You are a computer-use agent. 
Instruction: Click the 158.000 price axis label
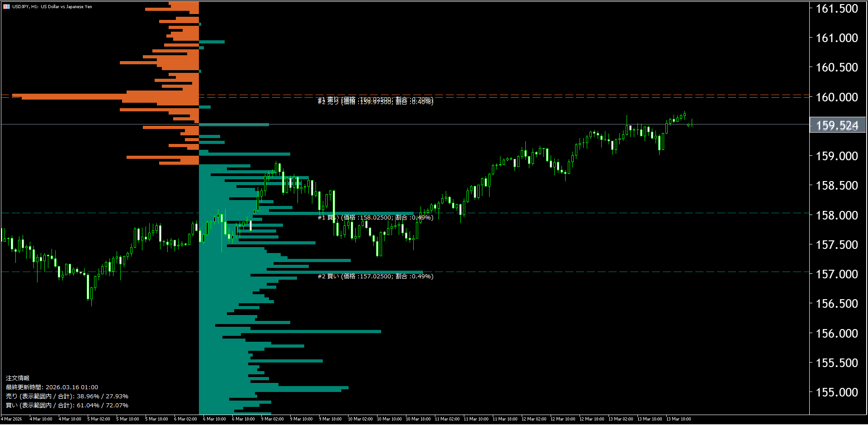coord(837,215)
